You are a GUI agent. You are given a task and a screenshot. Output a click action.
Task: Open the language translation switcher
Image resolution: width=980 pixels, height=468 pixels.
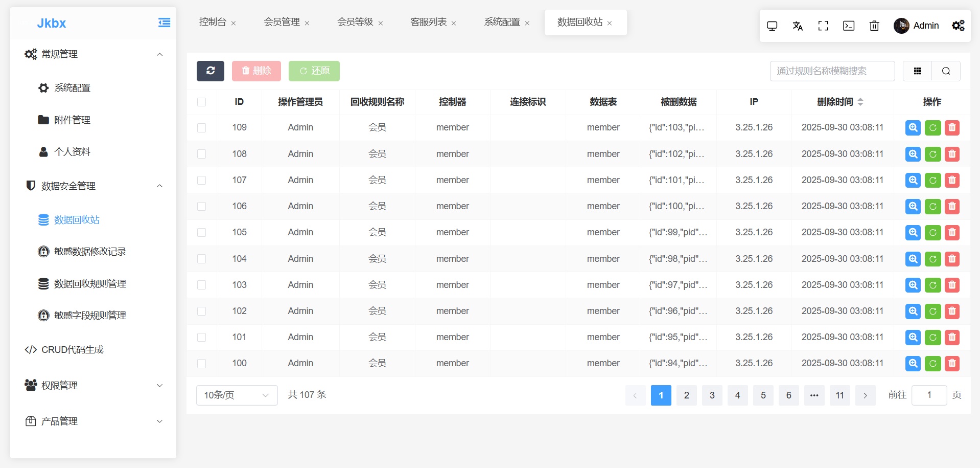click(x=798, y=26)
